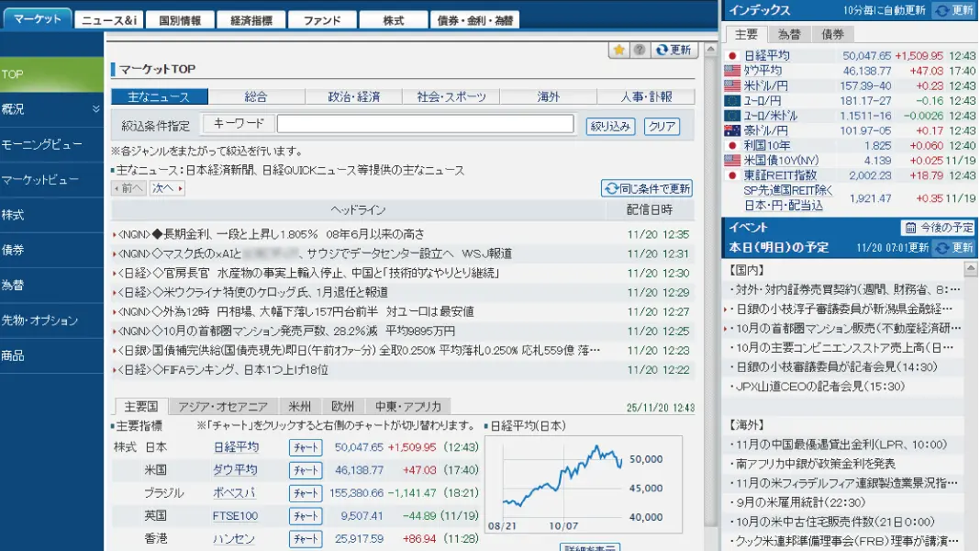Click the クリア button

click(662, 127)
